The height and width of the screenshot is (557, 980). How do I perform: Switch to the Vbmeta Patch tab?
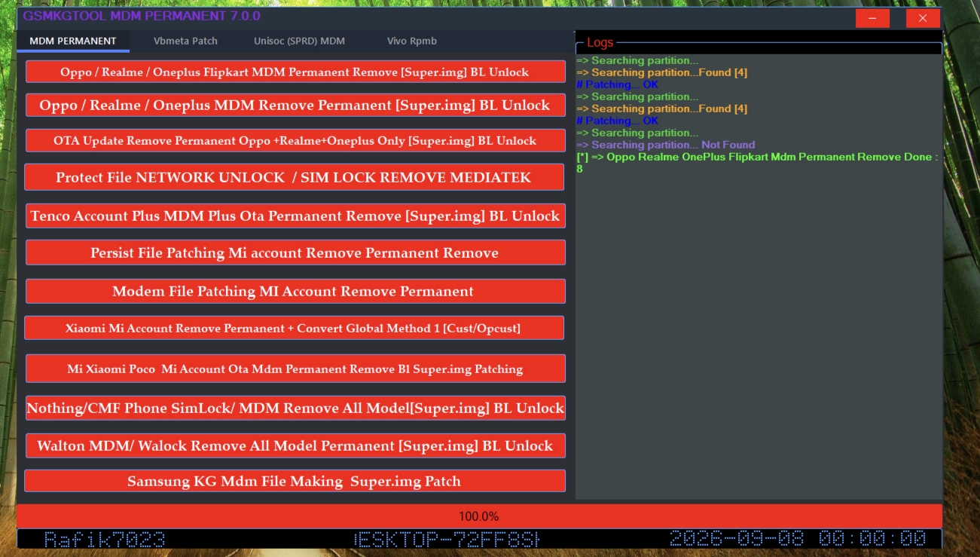point(185,41)
